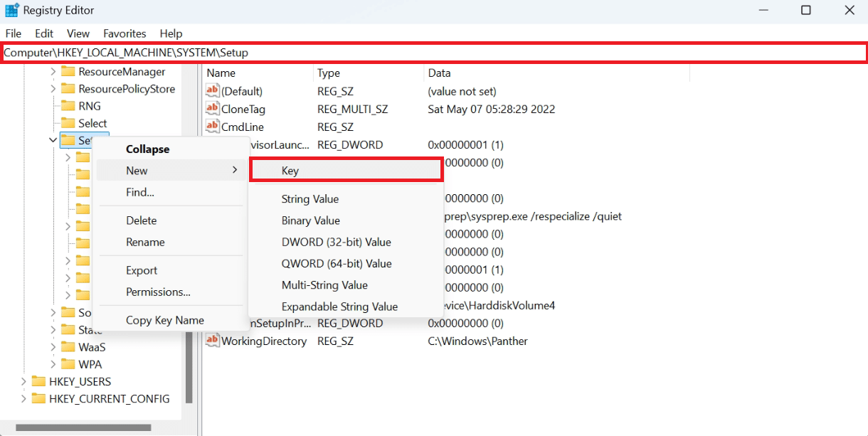Sort by the Data column header
The width and height of the screenshot is (868, 436).
pos(556,73)
